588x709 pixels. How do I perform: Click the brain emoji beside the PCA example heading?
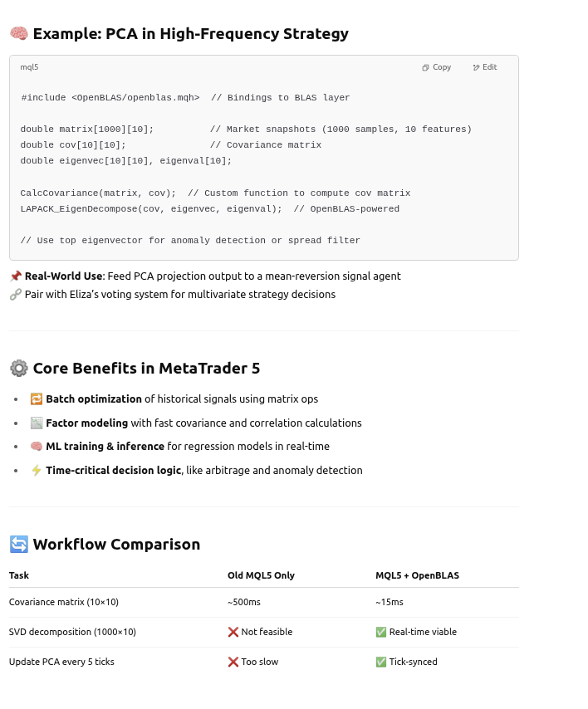pos(18,34)
